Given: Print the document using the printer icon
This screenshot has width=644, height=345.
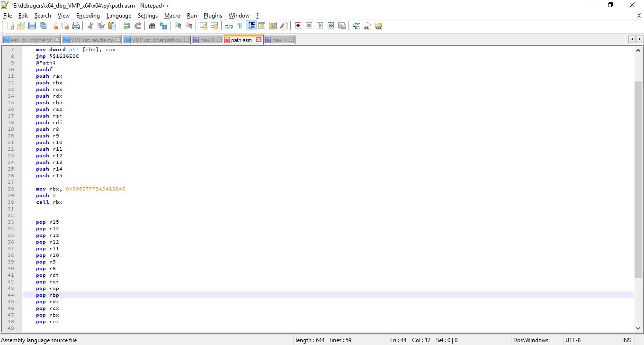Looking at the screenshot, I should coord(76,26).
